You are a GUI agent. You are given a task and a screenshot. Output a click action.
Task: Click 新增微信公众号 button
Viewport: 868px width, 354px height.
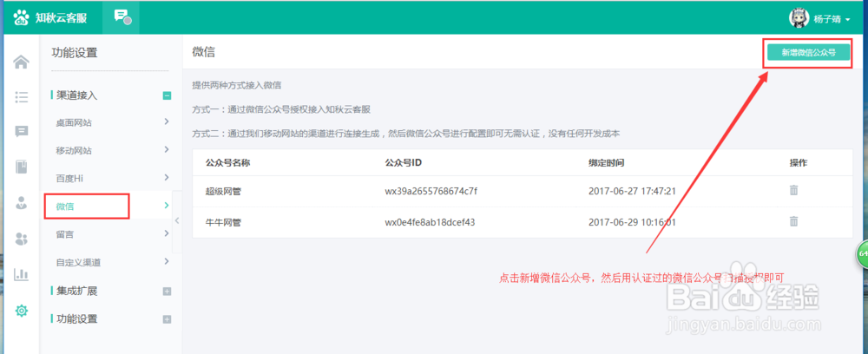tap(808, 53)
